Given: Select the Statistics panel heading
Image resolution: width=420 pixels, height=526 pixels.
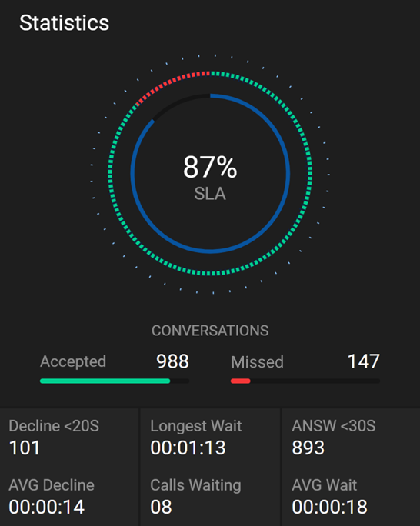Looking at the screenshot, I should point(64,23).
